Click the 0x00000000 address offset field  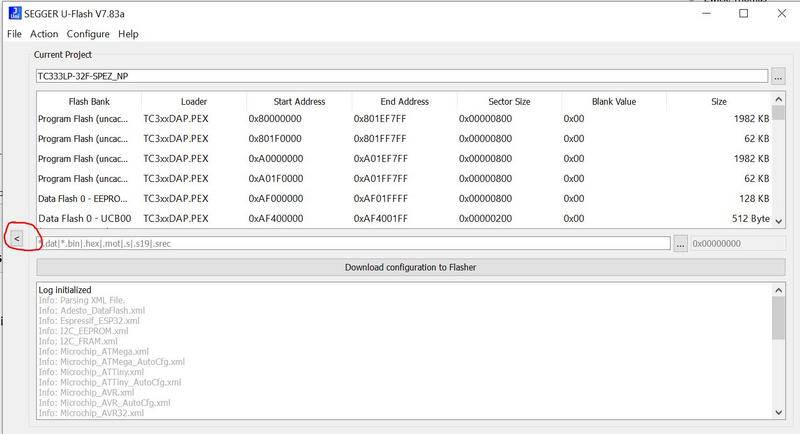coord(738,243)
